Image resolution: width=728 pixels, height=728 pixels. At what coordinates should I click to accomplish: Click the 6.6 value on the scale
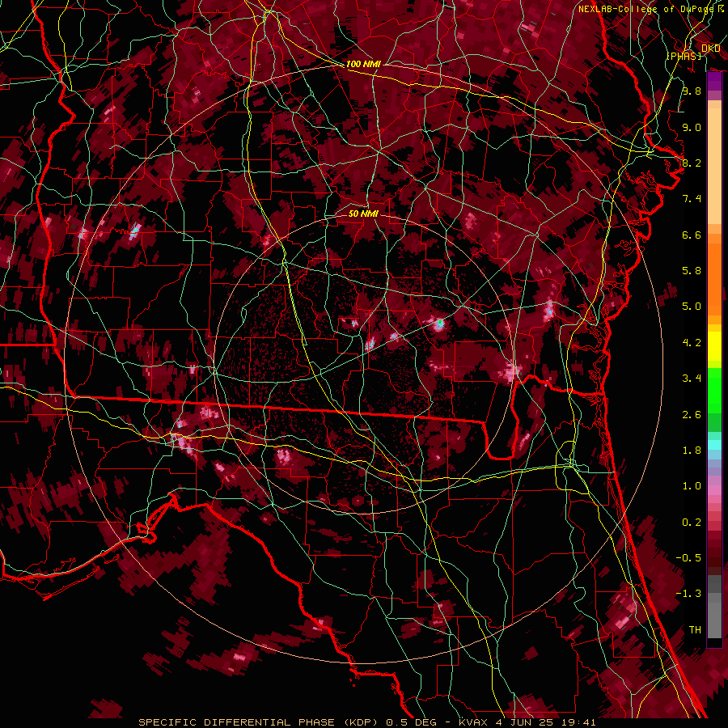692,235
